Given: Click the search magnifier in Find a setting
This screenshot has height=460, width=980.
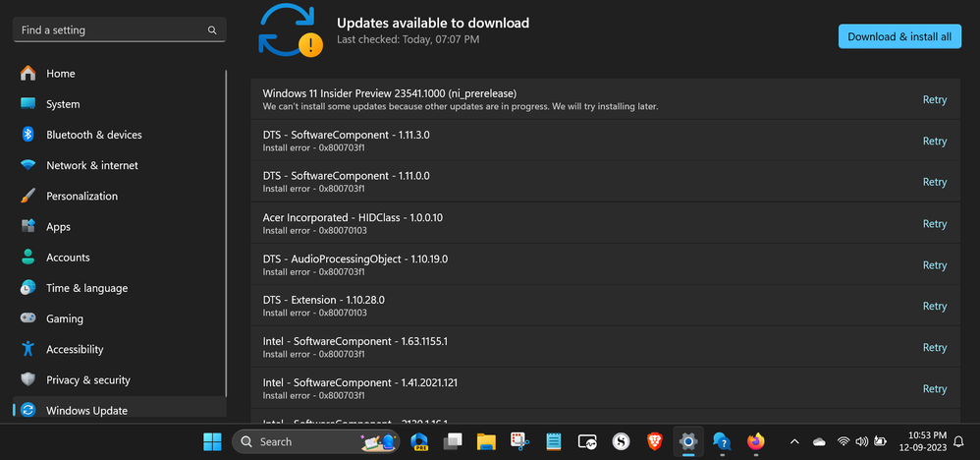Looking at the screenshot, I should [x=212, y=30].
